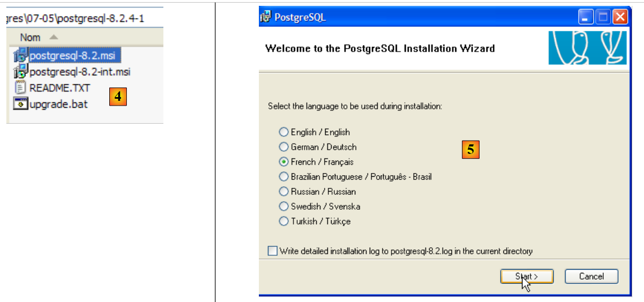Click the postgresql-8.2-int.msi file icon

coord(21,71)
